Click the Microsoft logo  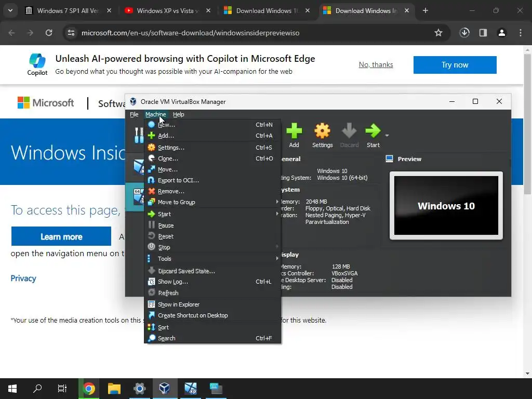pyautogui.click(x=46, y=103)
